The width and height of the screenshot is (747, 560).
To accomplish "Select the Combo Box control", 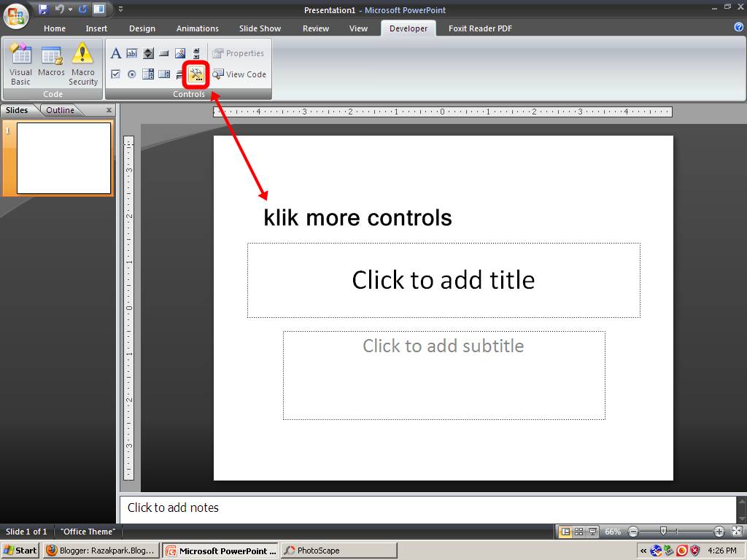I will [148, 74].
